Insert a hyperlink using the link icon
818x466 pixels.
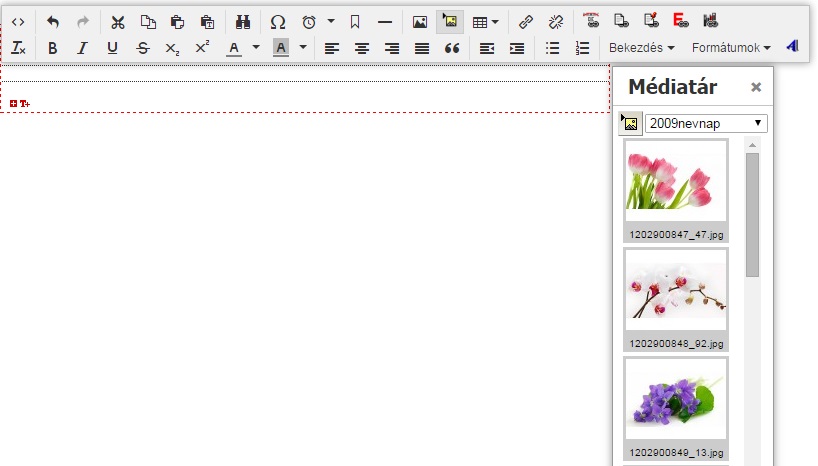[x=526, y=21]
